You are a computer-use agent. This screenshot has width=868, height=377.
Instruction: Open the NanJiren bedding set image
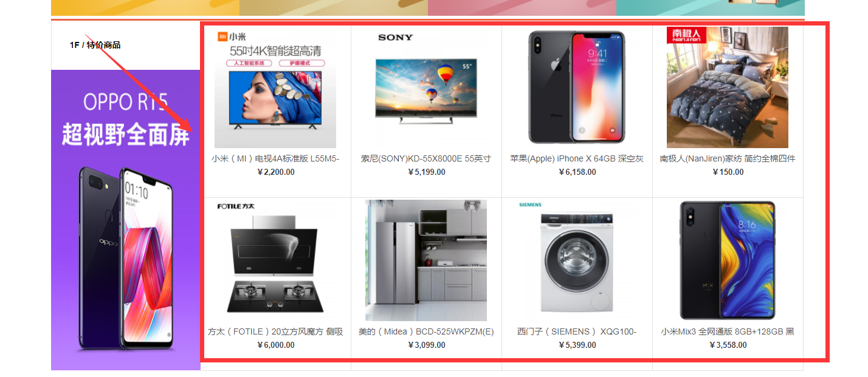coord(728,87)
